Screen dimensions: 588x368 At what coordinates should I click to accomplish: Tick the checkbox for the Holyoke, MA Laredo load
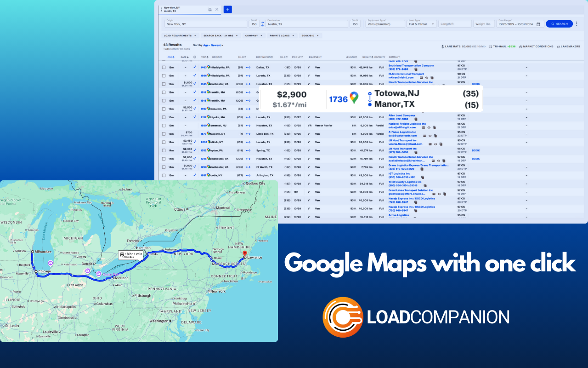pyautogui.click(x=164, y=117)
